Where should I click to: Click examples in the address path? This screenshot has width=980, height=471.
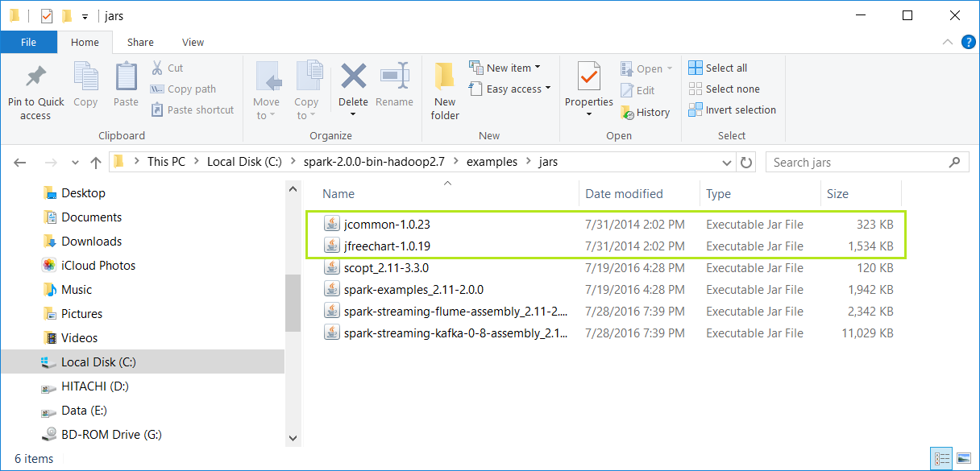click(x=492, y=162)
